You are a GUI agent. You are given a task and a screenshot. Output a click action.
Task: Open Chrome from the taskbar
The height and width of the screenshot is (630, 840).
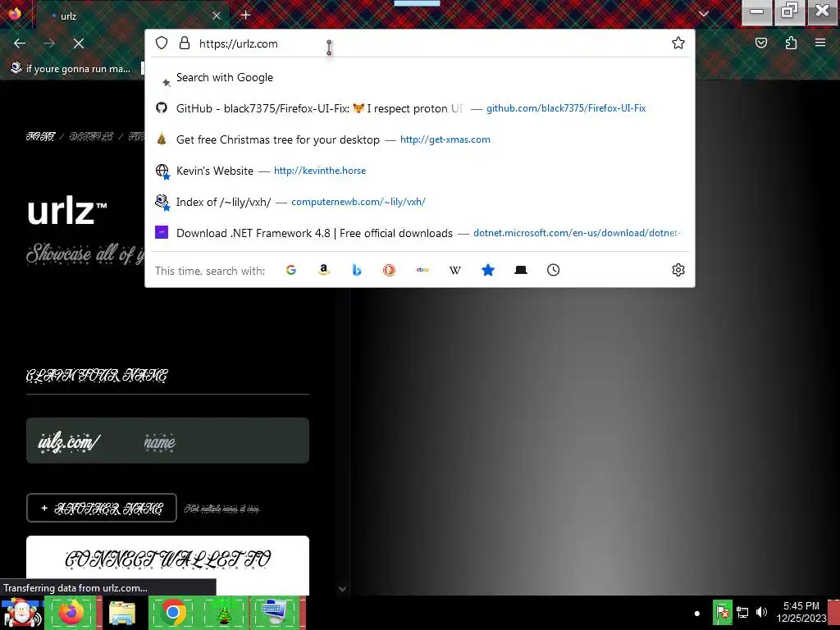click(x=173, y=613)
